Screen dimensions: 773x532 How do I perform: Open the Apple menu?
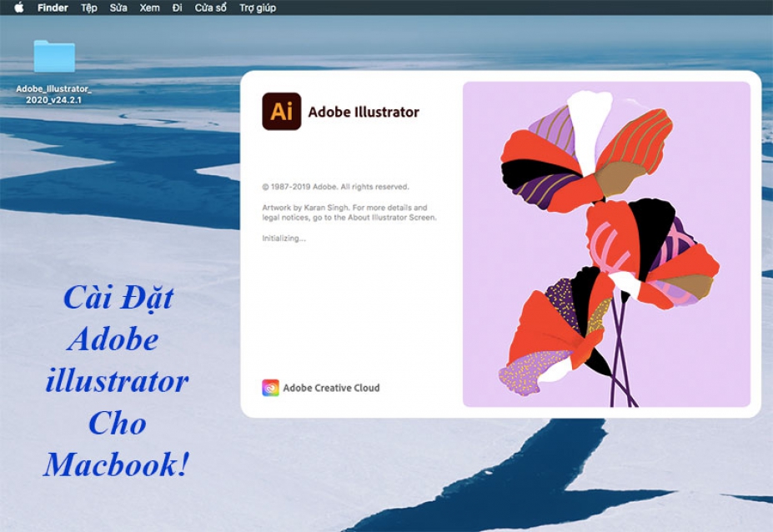tap(18, 8)
